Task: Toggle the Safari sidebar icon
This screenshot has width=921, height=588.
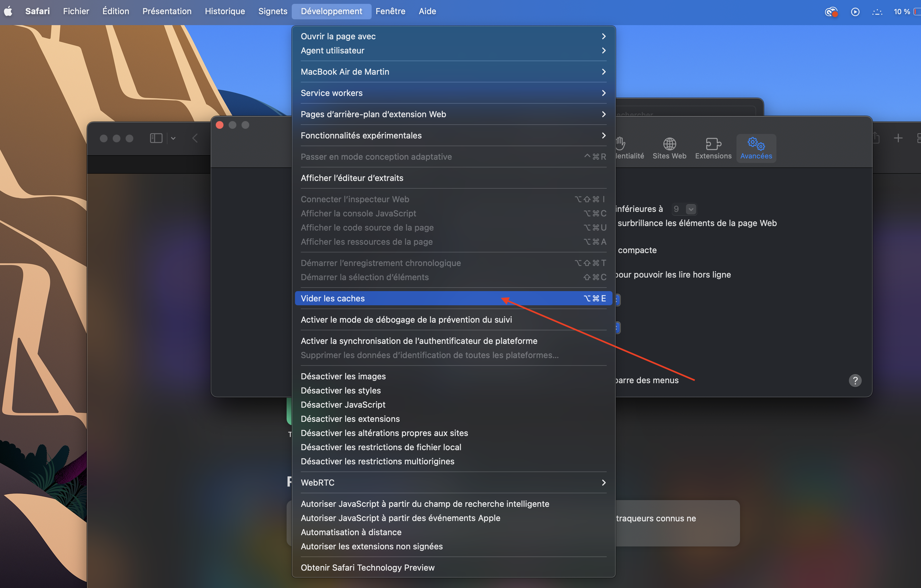Action: 156,138
